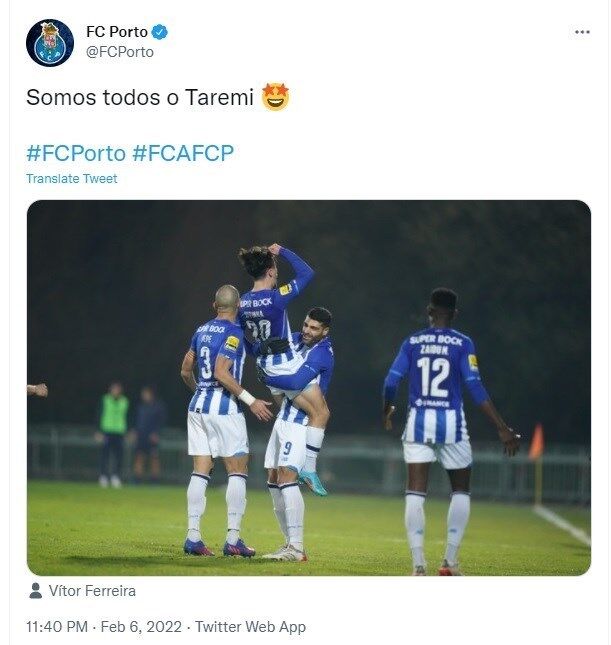Click Translate Tweet
The width and height of the screenshot is (611, 645).
tap(72, 179)
